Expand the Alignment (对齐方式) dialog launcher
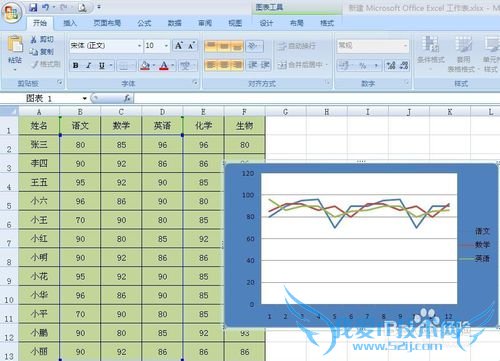The width and height of the screenshot is (500, 361). click(327, 82)
